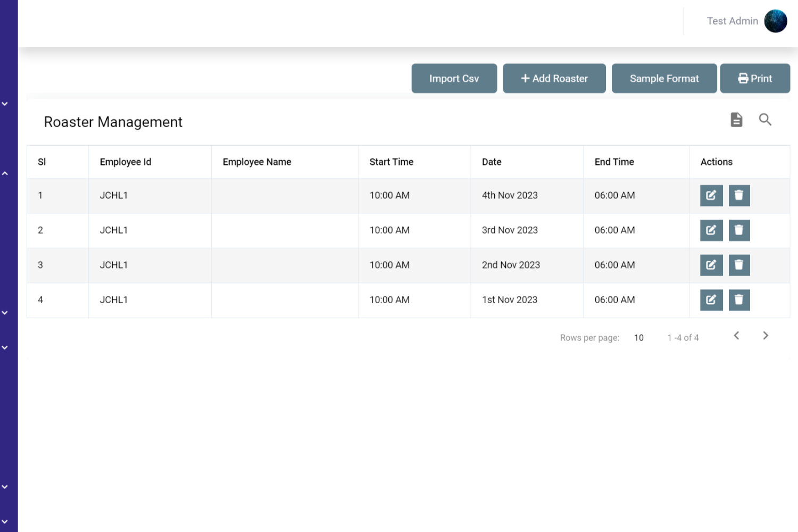Click the Roaster Management heading
The width and height of the screenshot is (798, 532).
(113, 122)
